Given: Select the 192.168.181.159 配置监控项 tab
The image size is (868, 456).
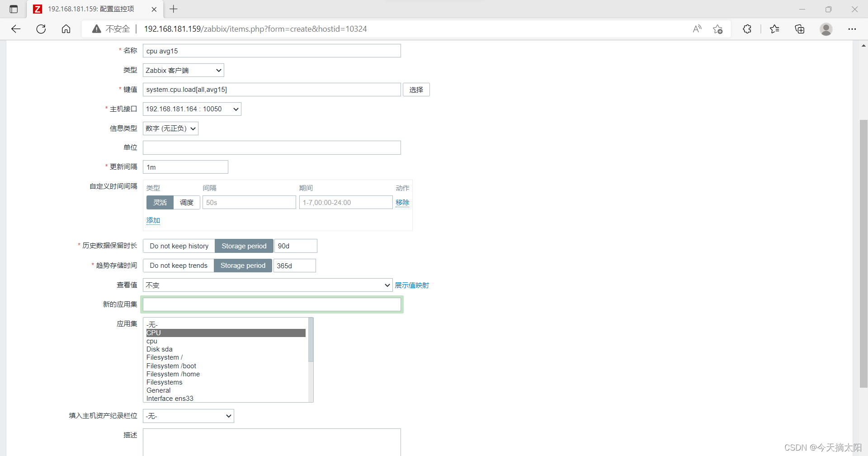Looking at the screenshot, I should [x=95, y=9].
